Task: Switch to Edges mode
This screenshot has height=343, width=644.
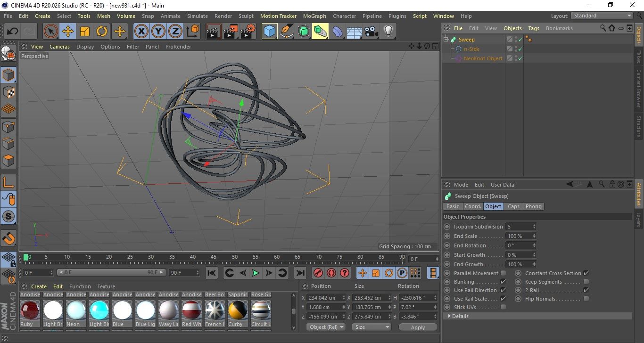Action: point(8,143)
